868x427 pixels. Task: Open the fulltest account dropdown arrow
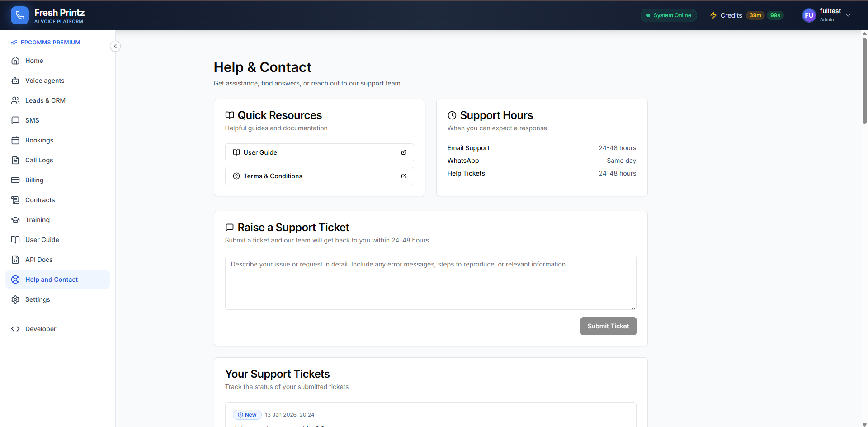tap(848, 15)
